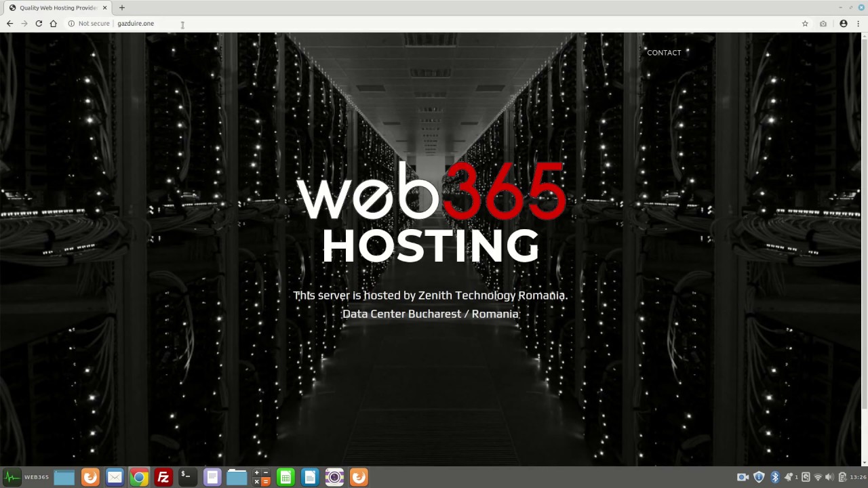This screenshot has width=868, height=488.
Task: Open the blue document writer icon
Action: [310, 477]
